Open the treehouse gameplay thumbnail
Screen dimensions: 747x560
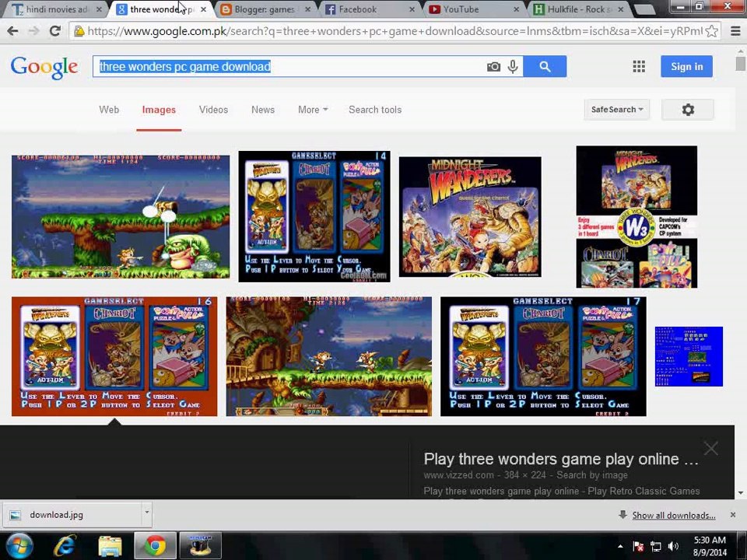[328, 356]
